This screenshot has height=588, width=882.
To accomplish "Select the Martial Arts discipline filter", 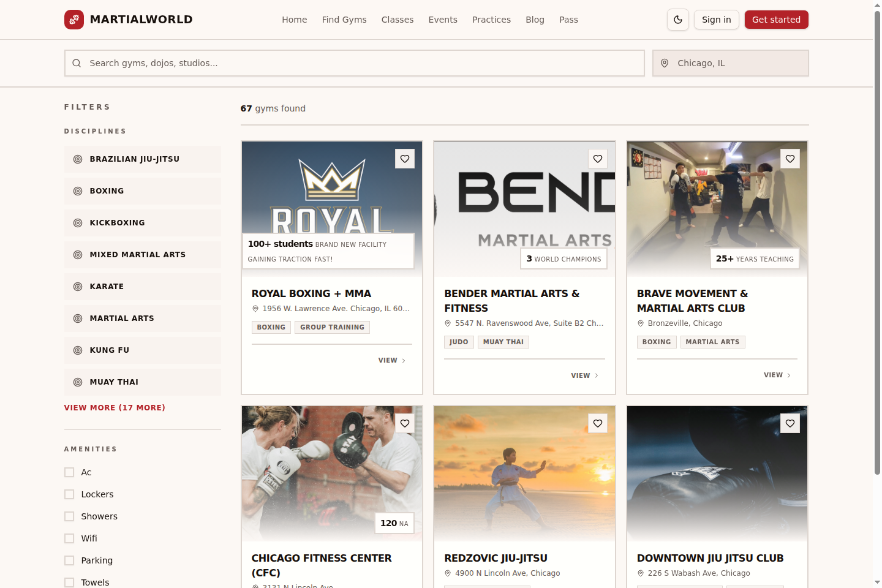I will click(143, 318).
